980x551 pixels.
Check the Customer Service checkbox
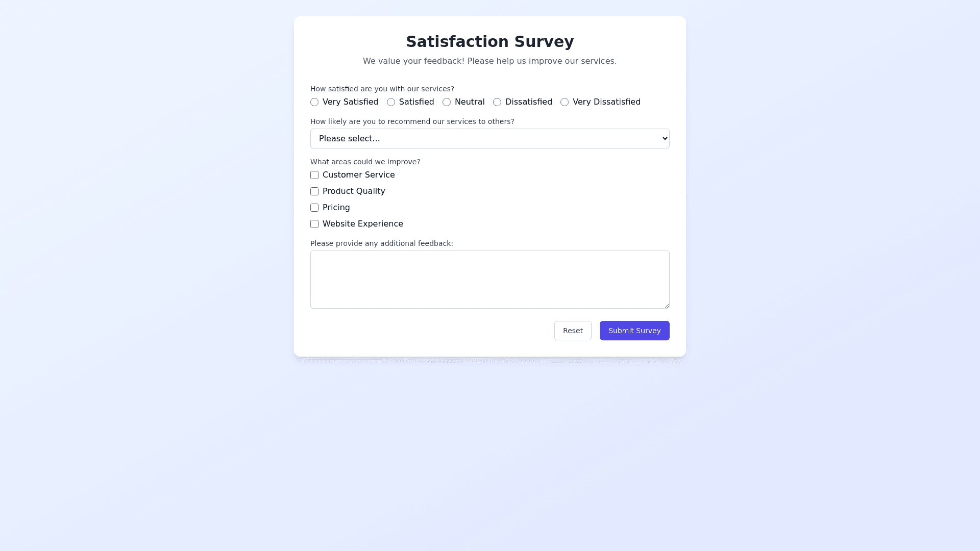coord(314,175)
